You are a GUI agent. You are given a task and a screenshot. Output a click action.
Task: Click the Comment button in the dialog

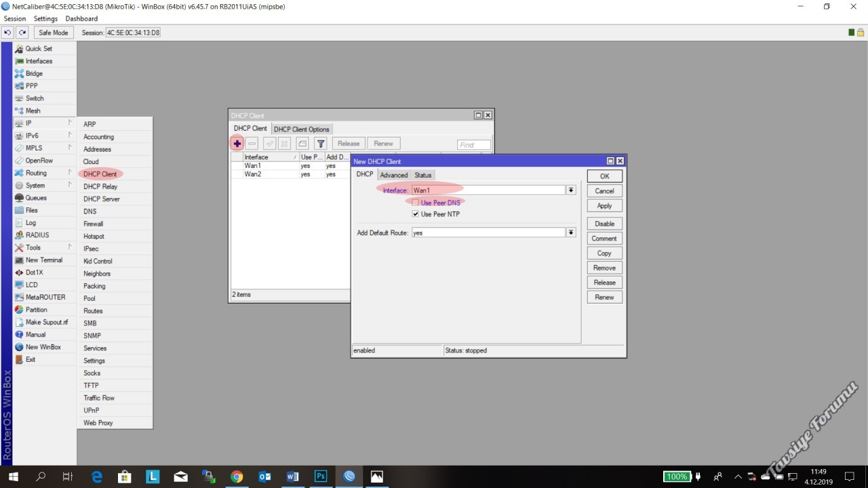604,239
